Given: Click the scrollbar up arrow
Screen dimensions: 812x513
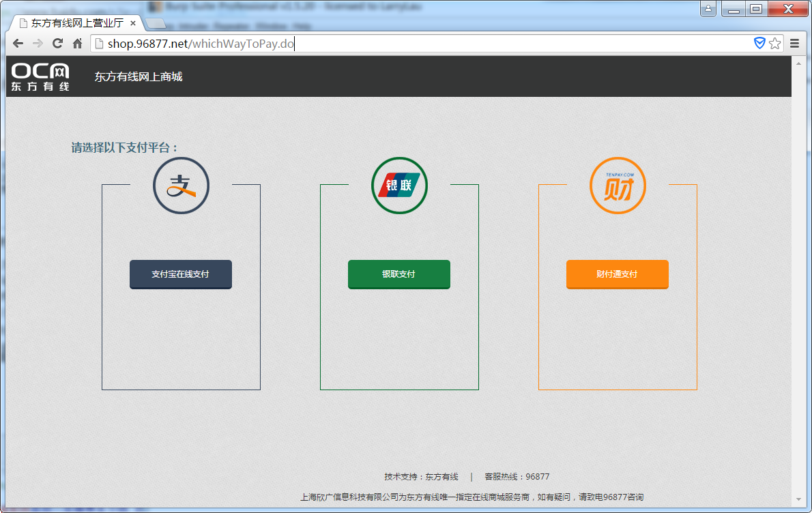Looking at the screenshot, I should tap(798, 63).
